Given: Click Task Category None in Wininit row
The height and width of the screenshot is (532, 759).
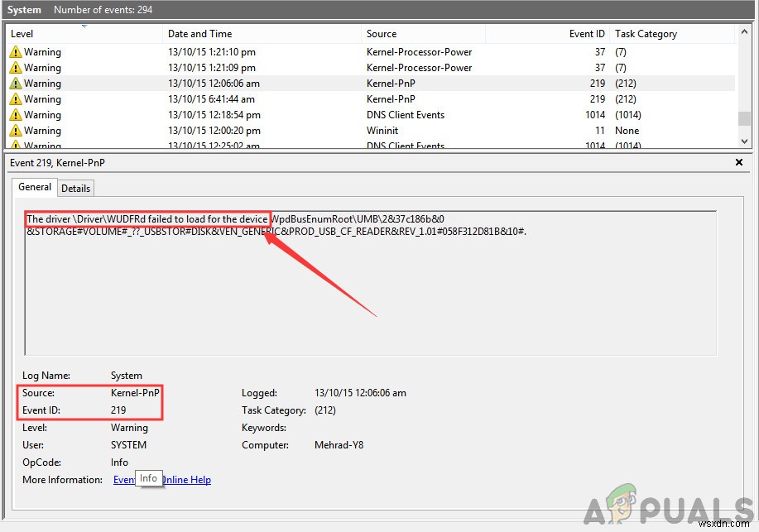Looking at the screenshot, I should [627, 131].
